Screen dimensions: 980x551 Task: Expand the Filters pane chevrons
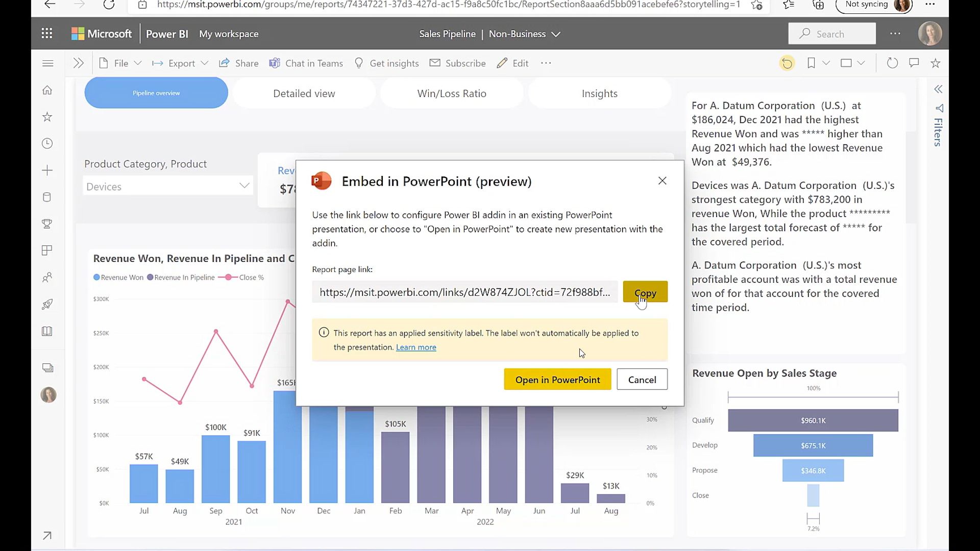(x=938, y=89)
